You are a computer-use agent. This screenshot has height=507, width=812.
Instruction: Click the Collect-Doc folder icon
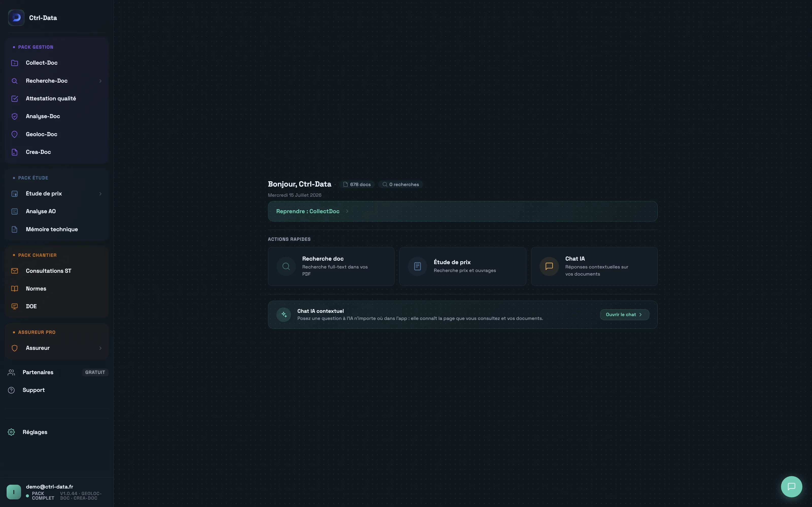[14, 63]
